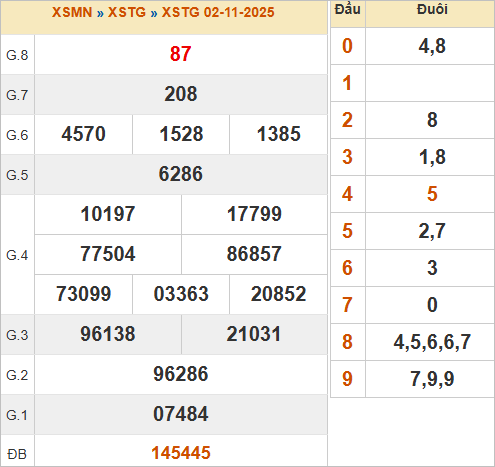495x467 pixels.
Task: Click the G.4 row label
Action: 17,255
